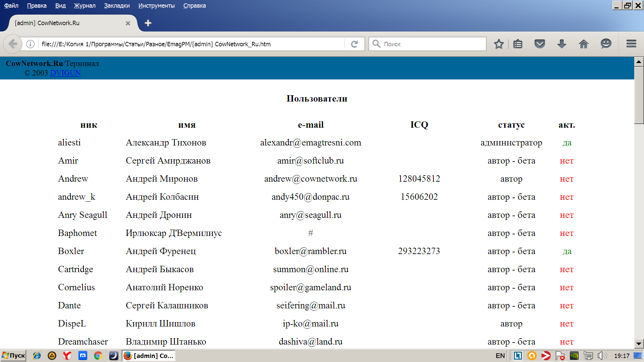Reload the page with refresh icon
The image size is (644, 362).
pos(355,44)
